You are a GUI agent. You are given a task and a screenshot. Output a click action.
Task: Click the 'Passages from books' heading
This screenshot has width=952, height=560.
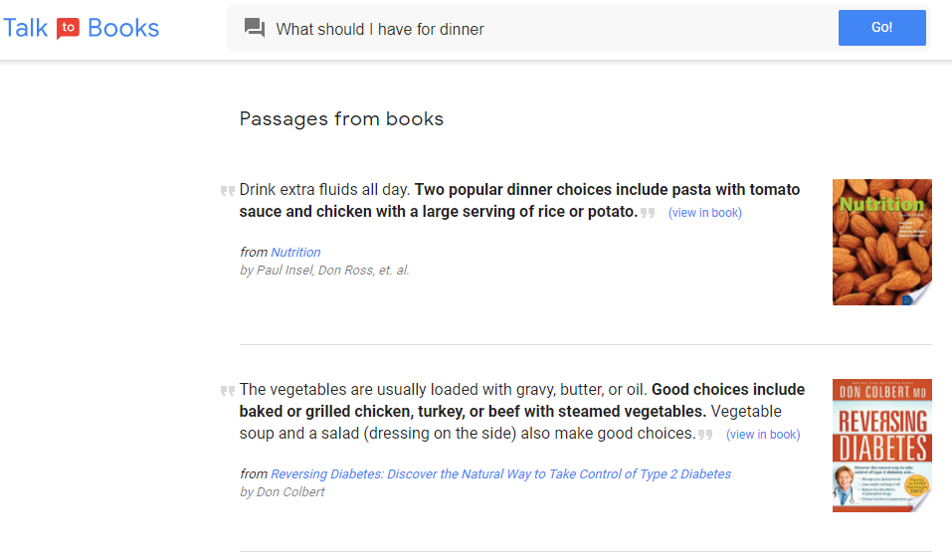point(341,119)
